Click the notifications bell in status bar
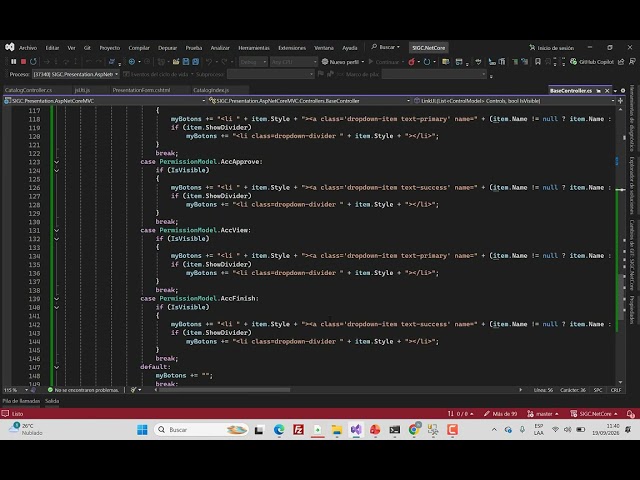The height and width of the screenshot is (480, 640). click(x=631, y=414)
